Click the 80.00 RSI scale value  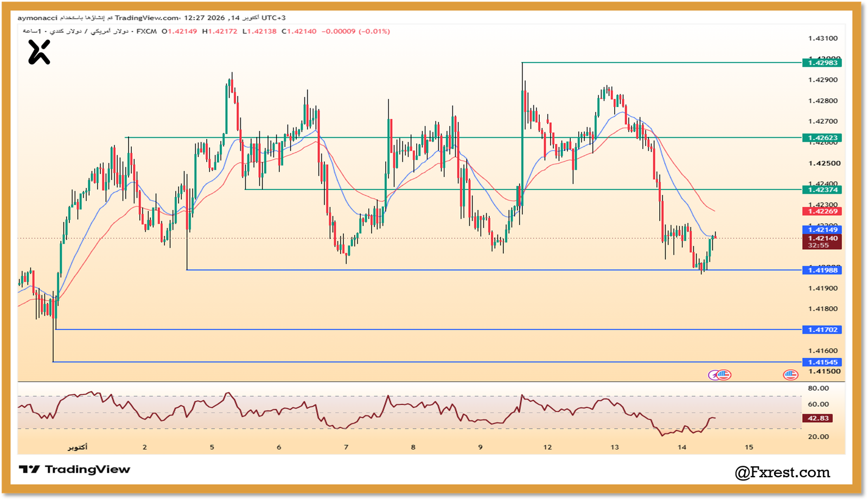click(818, 388)
